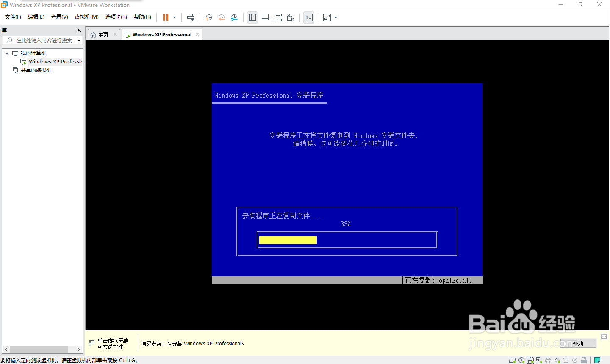Click the printer status icon

548,361
